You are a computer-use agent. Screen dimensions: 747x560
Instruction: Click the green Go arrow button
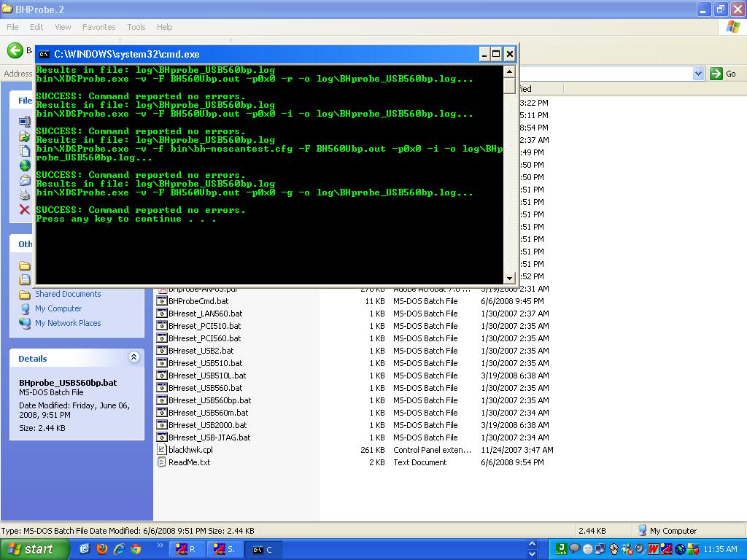(716, 74)
